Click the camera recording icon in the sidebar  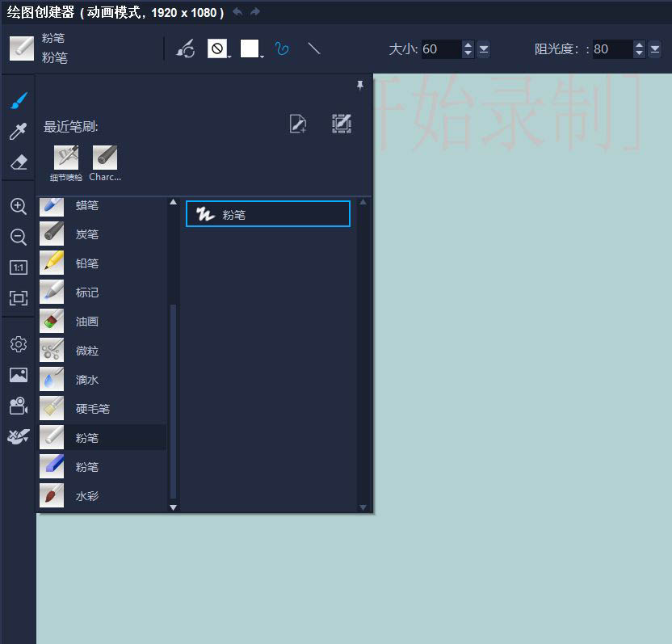(17, 406)
